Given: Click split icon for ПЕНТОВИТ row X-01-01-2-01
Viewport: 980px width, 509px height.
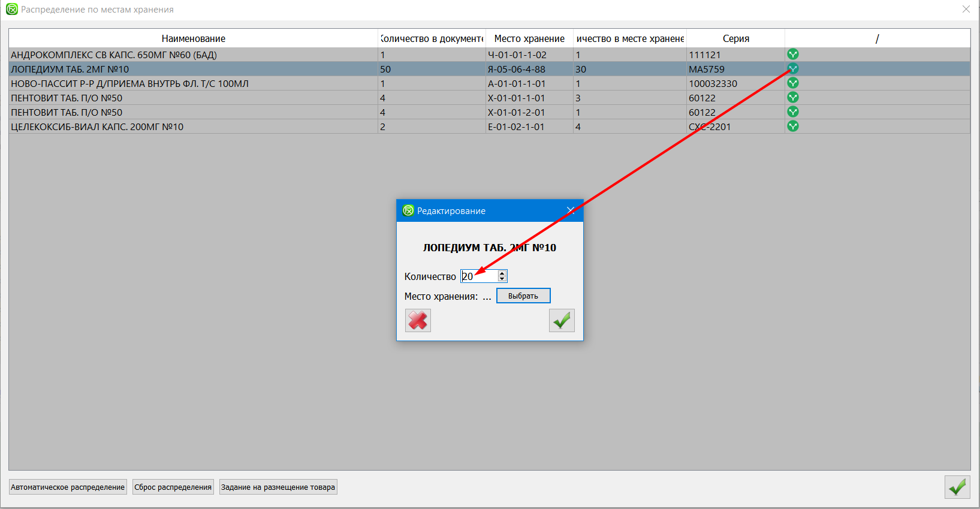Looking at the screenshot, I should pos(792,112).
